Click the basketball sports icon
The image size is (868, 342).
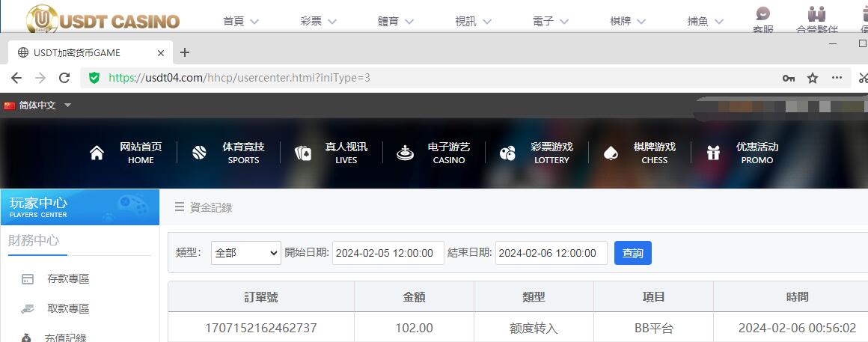click(199, 153)
